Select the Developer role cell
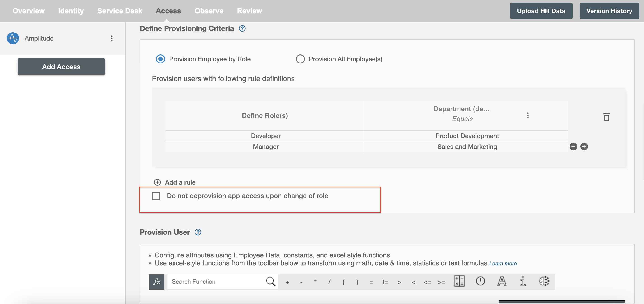 click(265, 136)
